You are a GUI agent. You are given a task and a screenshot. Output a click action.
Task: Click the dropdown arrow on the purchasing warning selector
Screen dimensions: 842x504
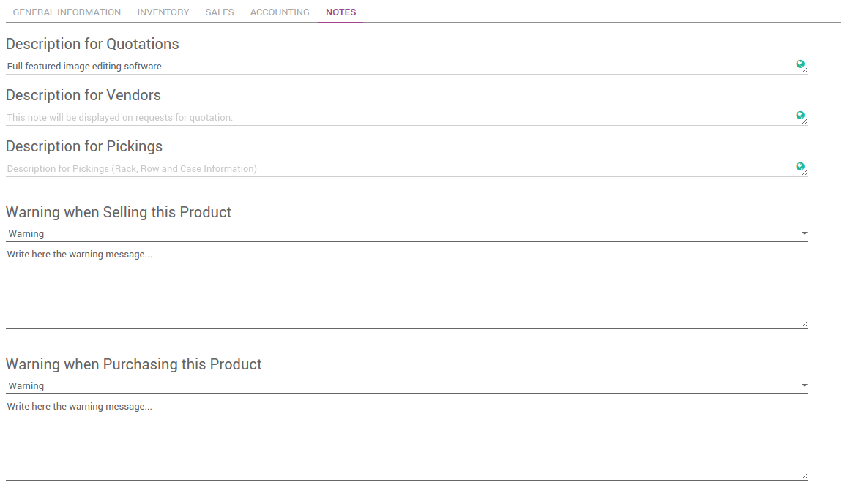tap(804, 385)
